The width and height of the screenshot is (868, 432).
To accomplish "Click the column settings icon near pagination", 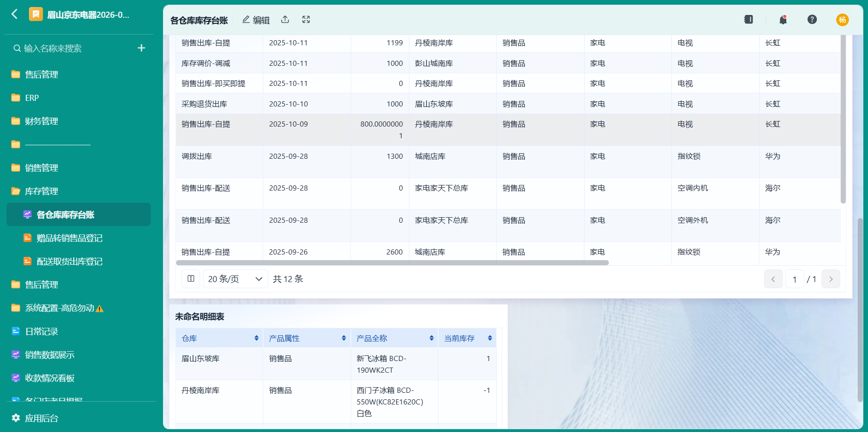I will [191, 279].
